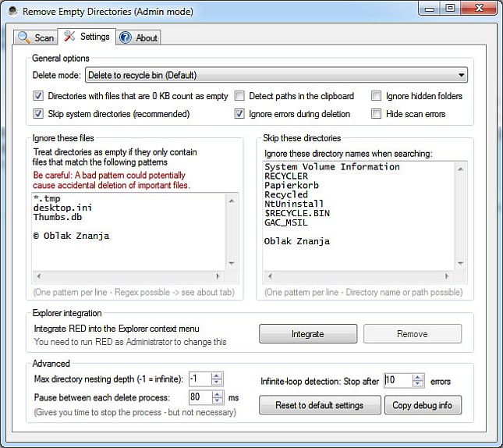Switch to the Scan tab
The image size is (503, 448).
point(35,37)
